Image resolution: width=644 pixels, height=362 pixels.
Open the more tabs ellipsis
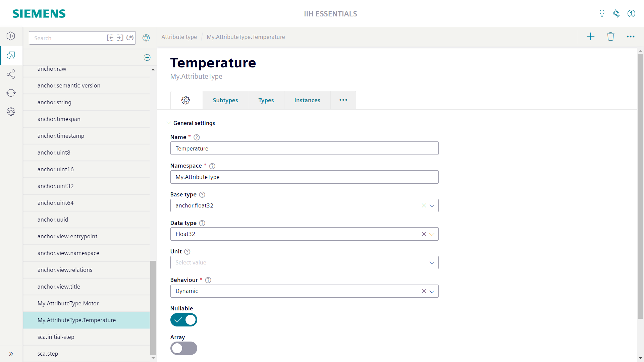coord(343,100)
